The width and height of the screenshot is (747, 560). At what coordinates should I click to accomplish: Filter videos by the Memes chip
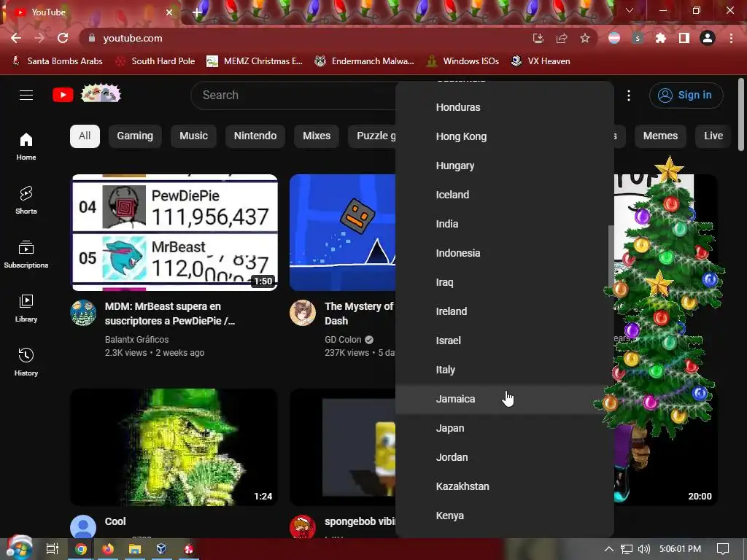click(660, 136)
